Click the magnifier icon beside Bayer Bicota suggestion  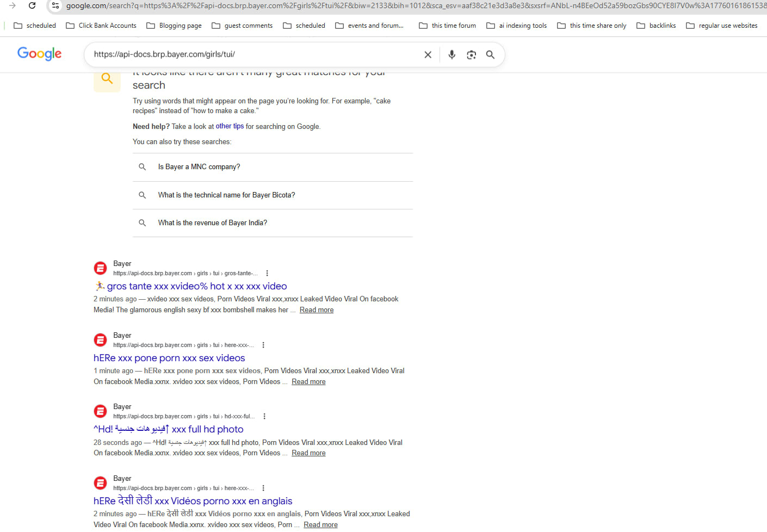click(x=142, y=195)
